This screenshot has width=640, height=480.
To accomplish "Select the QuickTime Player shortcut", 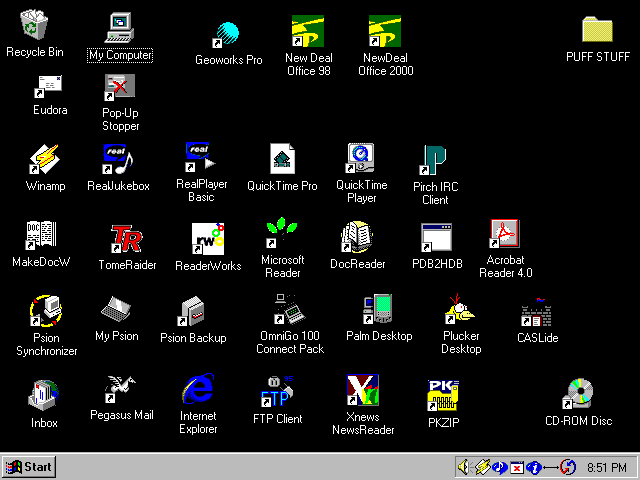I will tap(361, 160).
